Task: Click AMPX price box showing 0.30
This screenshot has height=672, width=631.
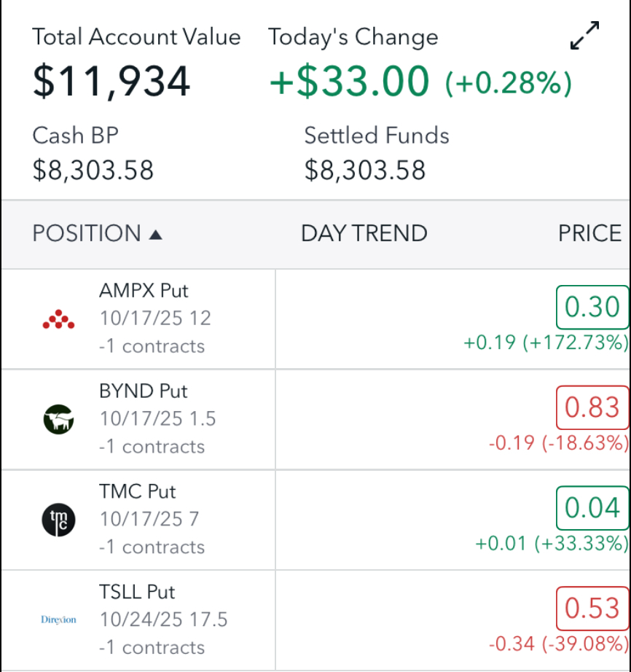Action: pos(592,308)
